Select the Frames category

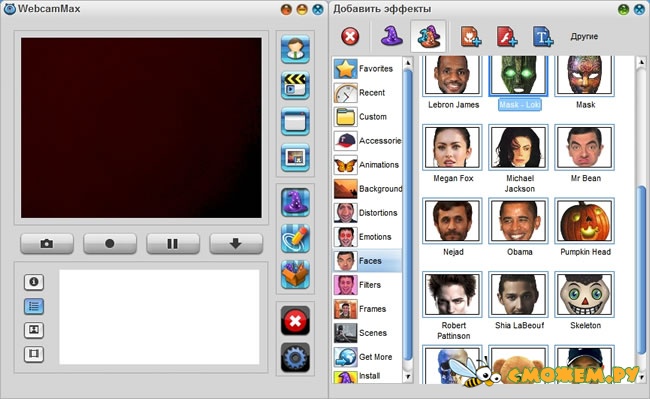click(x=367, y=309)
